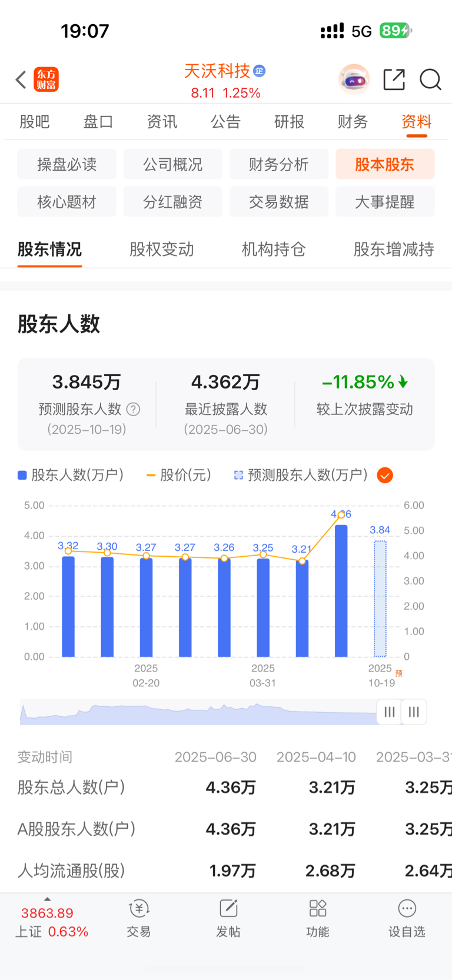The width and height of the screenshot is (452, 980).
Task: Open the 股东增减持 sub-tab
Action: [x=394, y=250]
